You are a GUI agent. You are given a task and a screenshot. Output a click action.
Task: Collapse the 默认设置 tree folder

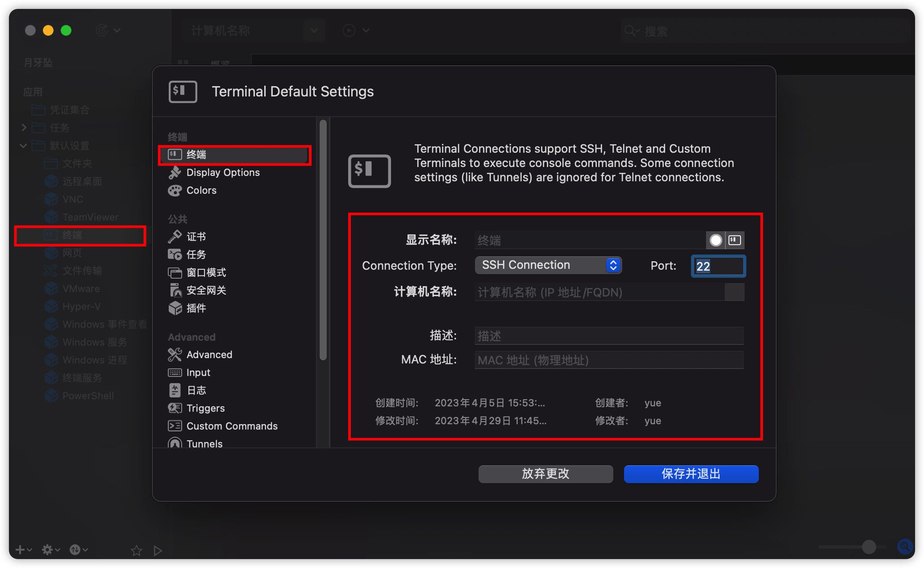(23, 146)
